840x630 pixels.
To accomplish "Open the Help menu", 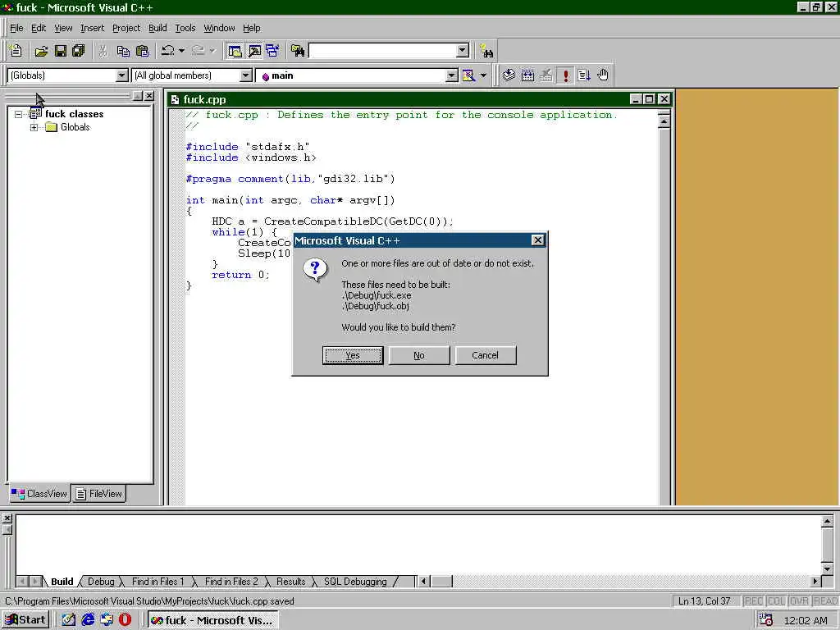I will coord(251,28).
